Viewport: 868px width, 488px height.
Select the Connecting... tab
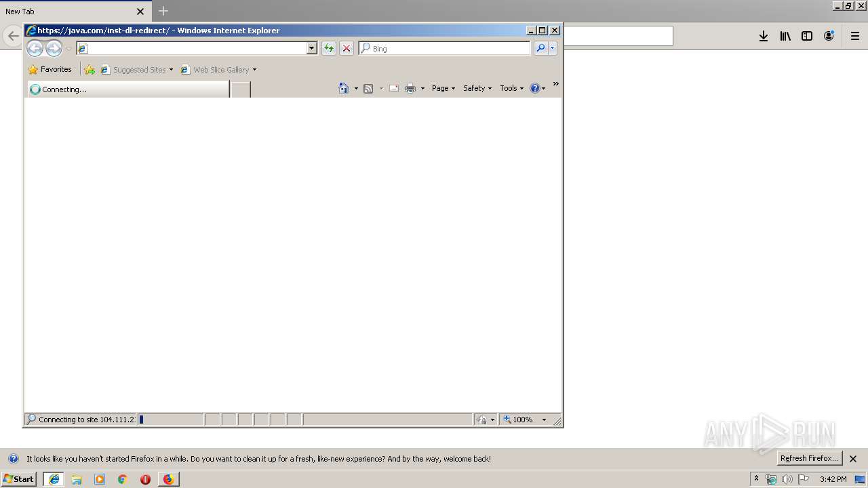[x=128, y=89]
